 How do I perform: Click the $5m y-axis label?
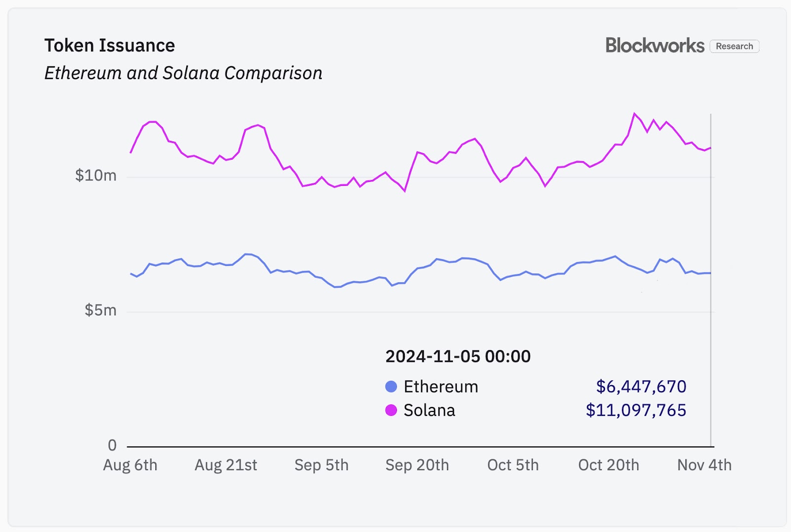101,310
